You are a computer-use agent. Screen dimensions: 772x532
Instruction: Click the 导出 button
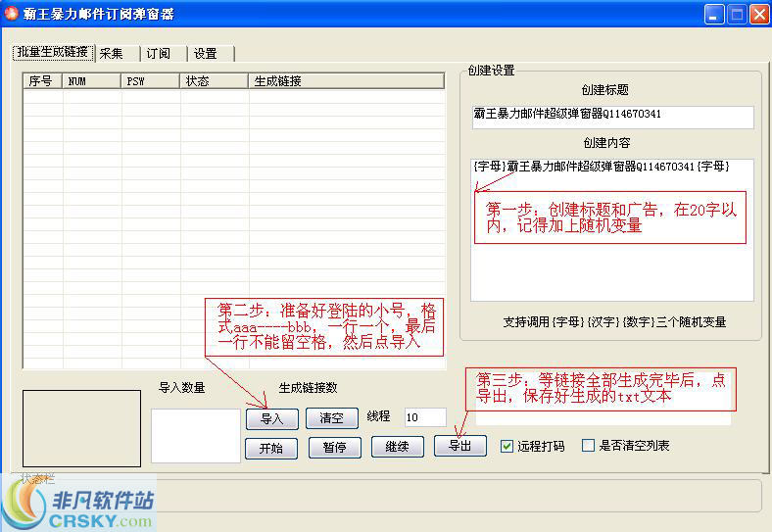click(x=460, y=446)
